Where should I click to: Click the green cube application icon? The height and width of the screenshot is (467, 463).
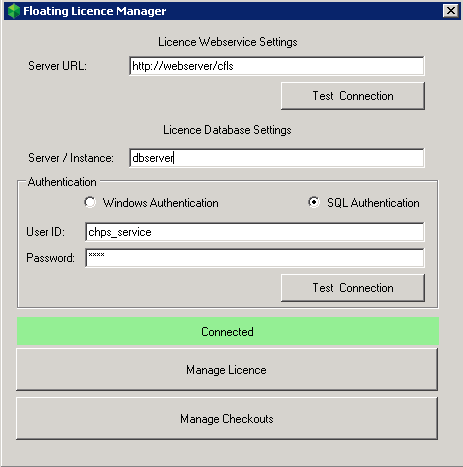tap(14, 11)
